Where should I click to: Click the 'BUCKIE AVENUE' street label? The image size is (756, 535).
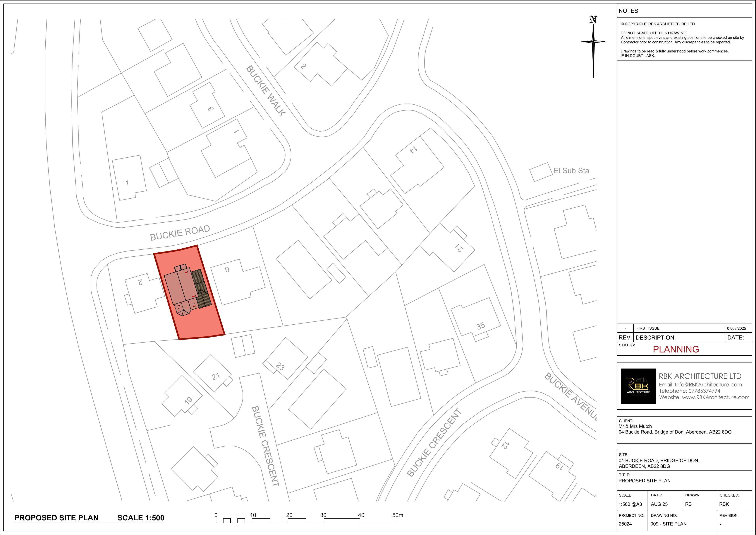[570, 397]
